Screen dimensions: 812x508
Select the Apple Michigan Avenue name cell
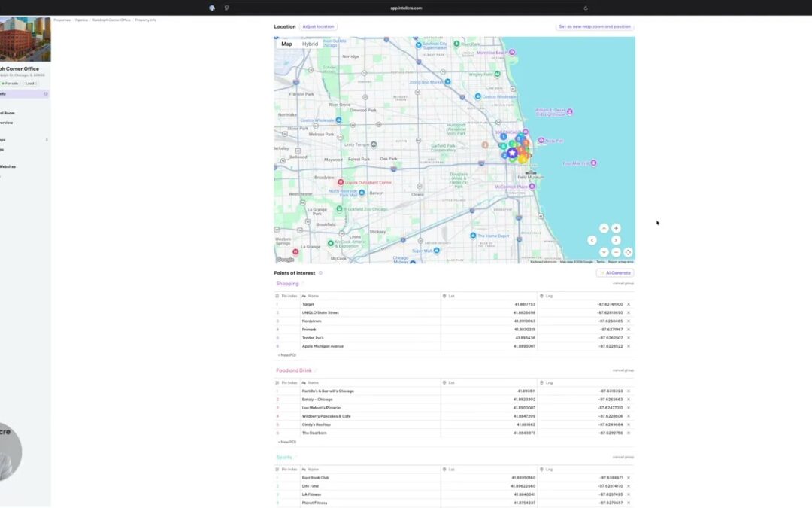point(370,346)
